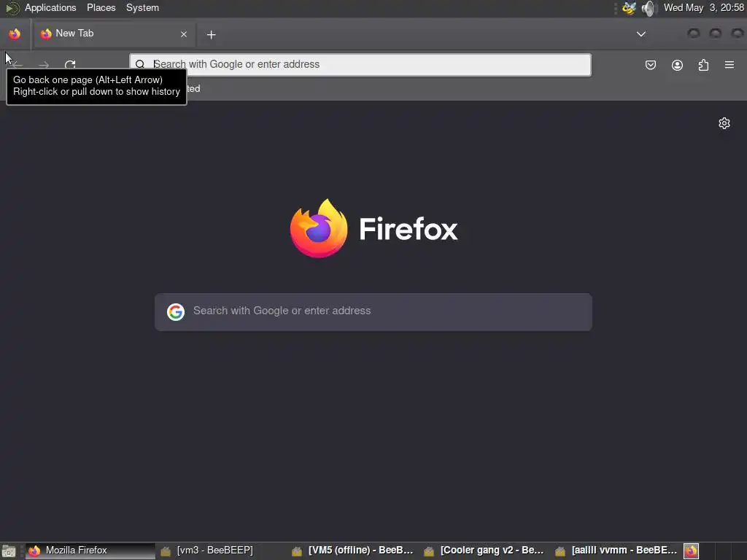Switch to vm3 - BeeBEEP taskbar window
This screenshot has width=747, height=560.
[x=222, y=551]
